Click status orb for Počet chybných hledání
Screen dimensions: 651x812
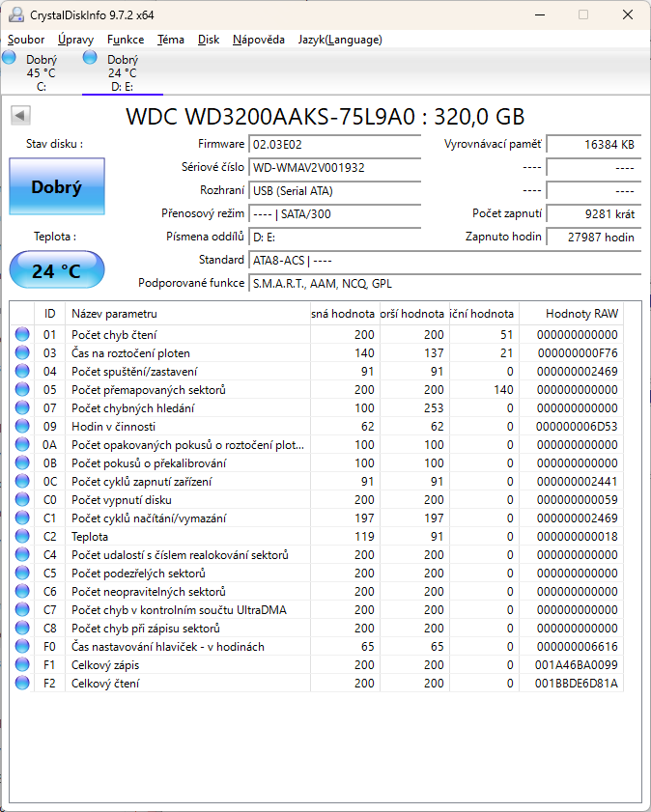(x=22, y=408)
